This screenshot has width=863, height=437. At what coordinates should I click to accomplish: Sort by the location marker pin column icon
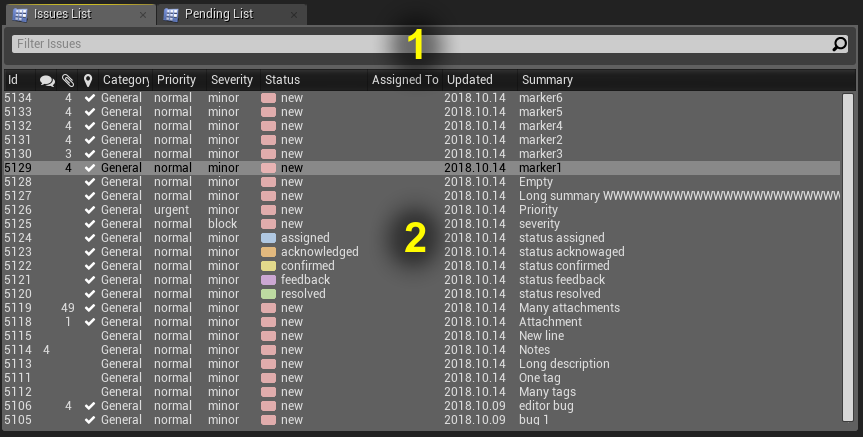coord(88,80)
